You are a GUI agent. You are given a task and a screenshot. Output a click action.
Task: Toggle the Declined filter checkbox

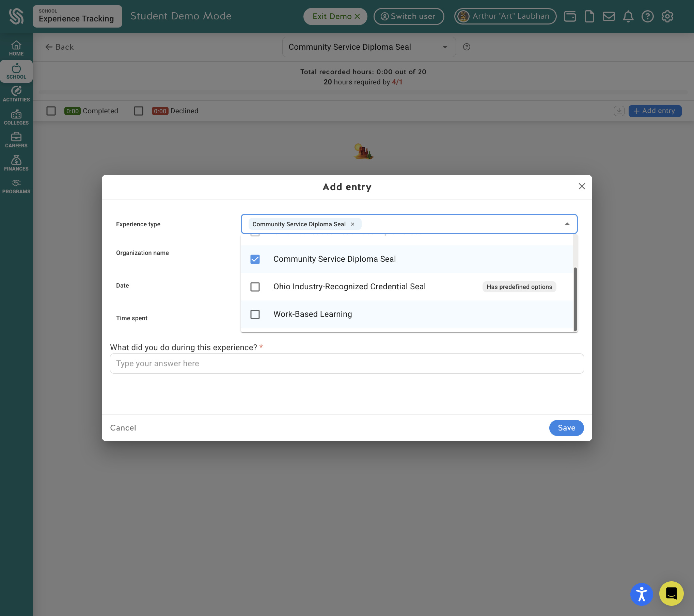[x=139, y=111]
